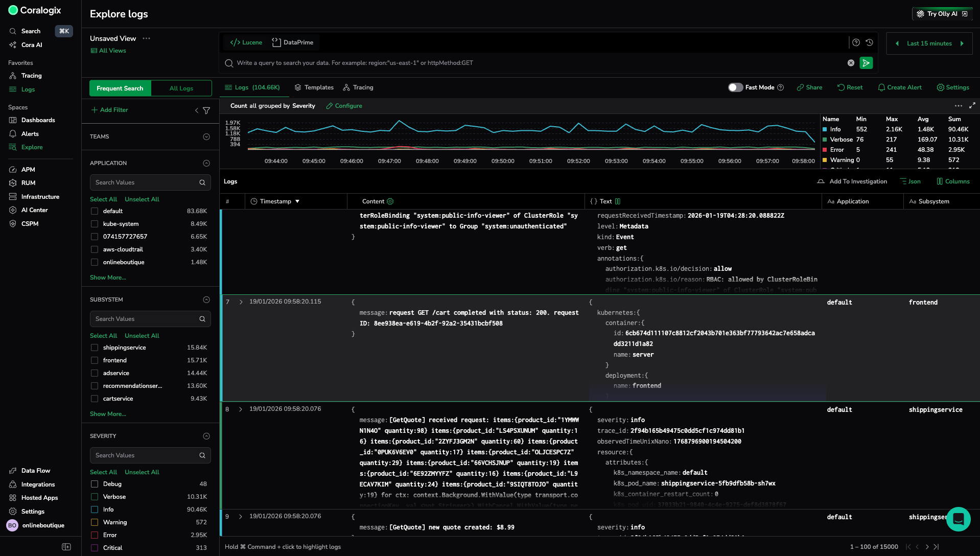Image resolution: width=980 pixels, height=556 pixels.
Task: Open the query history icon
Action: pyautogui.click(x=869, y=42)
